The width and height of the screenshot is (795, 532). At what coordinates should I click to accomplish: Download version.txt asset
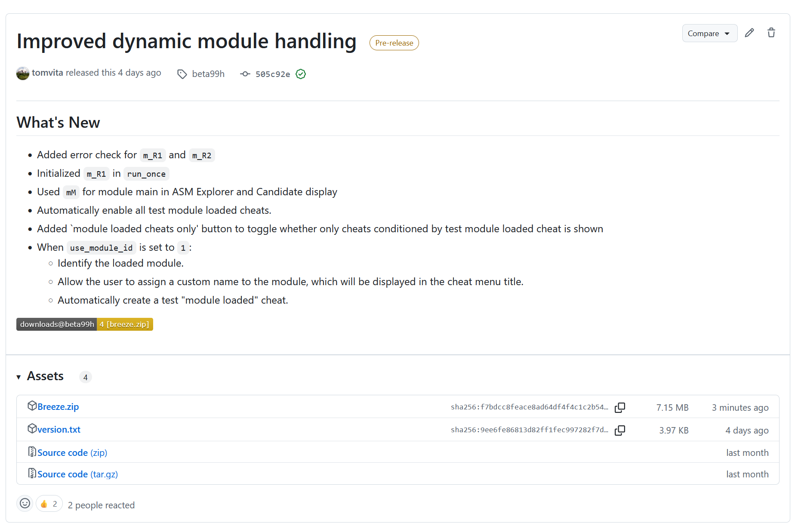(59, 430)
